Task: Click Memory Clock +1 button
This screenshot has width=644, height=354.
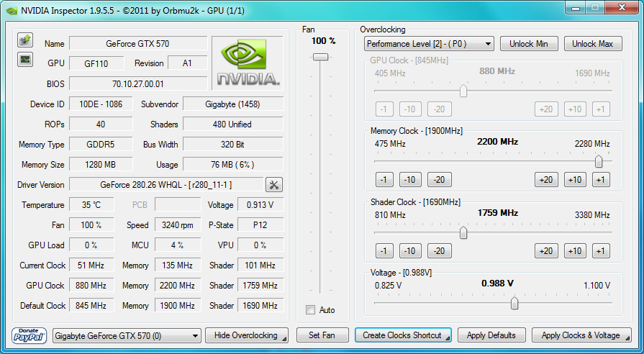Action: pyautogui.click(x=601, y=180)
